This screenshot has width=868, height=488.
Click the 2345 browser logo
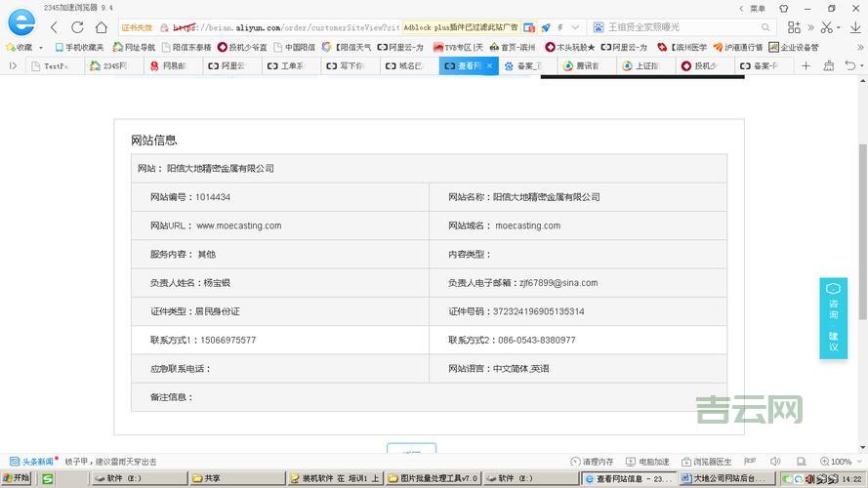tap(21, 22)
